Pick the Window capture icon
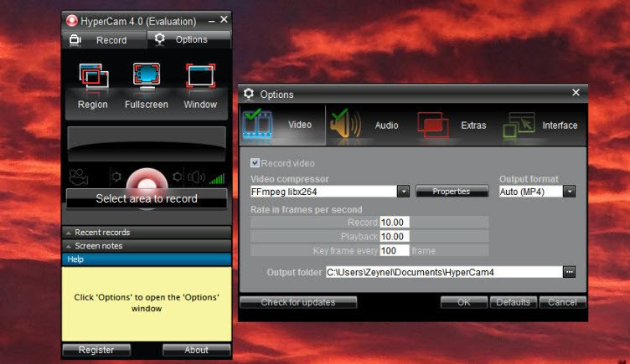This screenshot has width=630, height=364. coord(200,79)
